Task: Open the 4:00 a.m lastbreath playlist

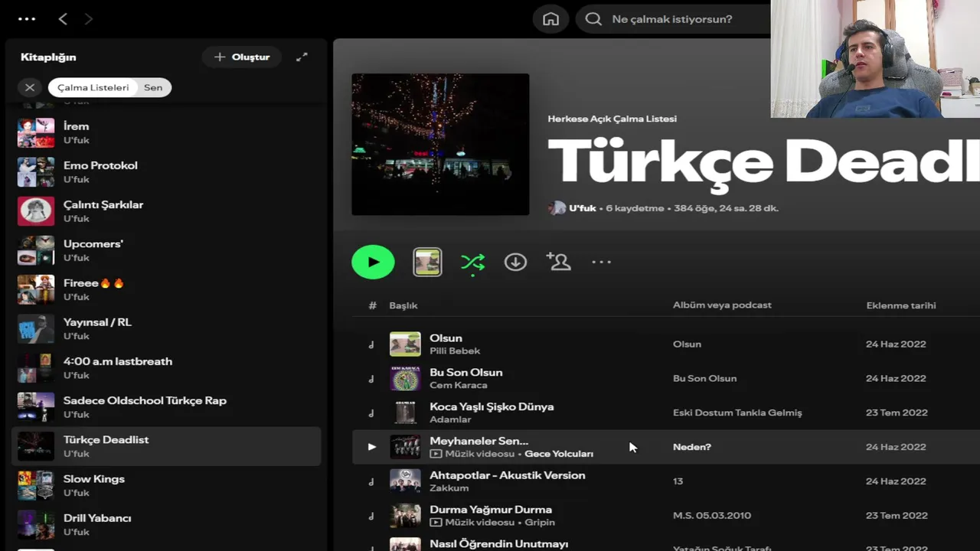Action: tap(166, 368)
